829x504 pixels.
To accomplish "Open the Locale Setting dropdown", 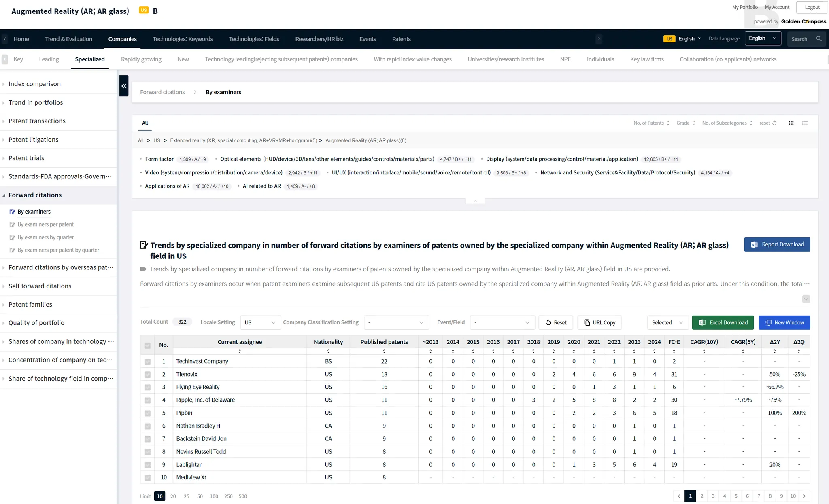I will tap(260, 322).
